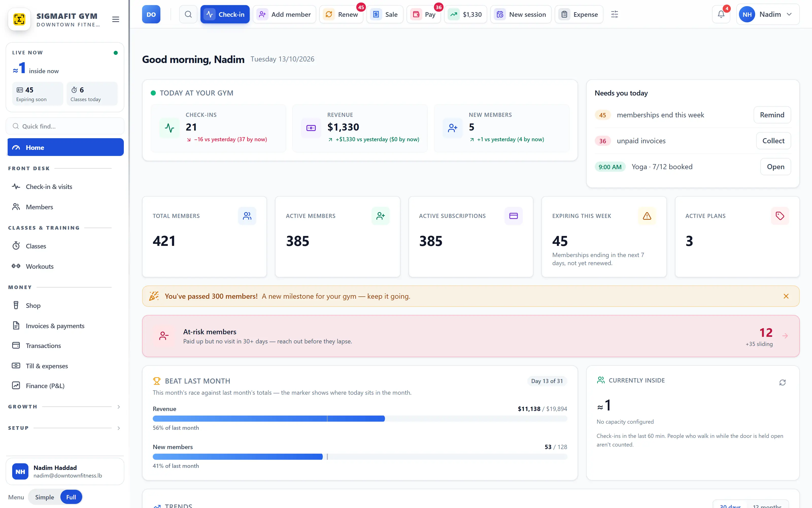This screenshot has width=812, height=508.
Task: Dismiss the 300 members milestone banner
Action: point(786,296)
